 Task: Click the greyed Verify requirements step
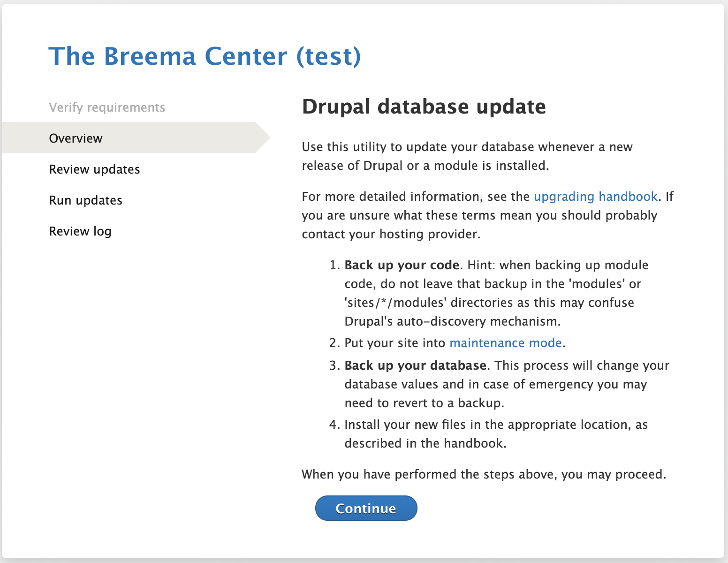tap(107, 107)
